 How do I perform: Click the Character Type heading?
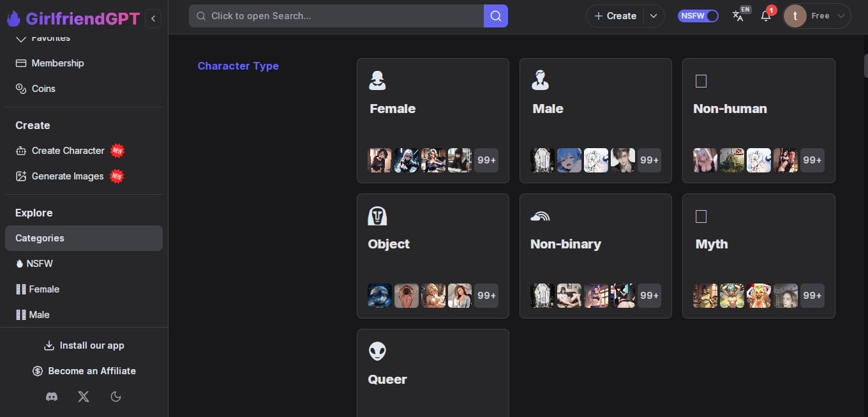tap(238, 66)
